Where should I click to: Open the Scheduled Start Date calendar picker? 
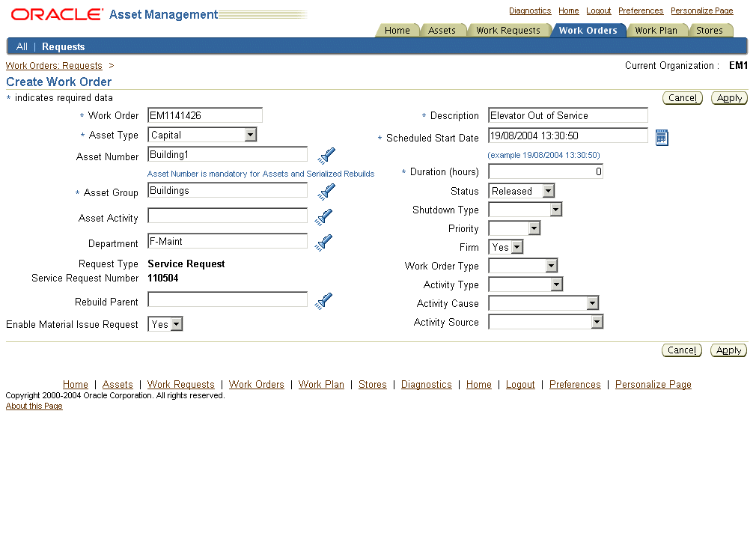662,138
